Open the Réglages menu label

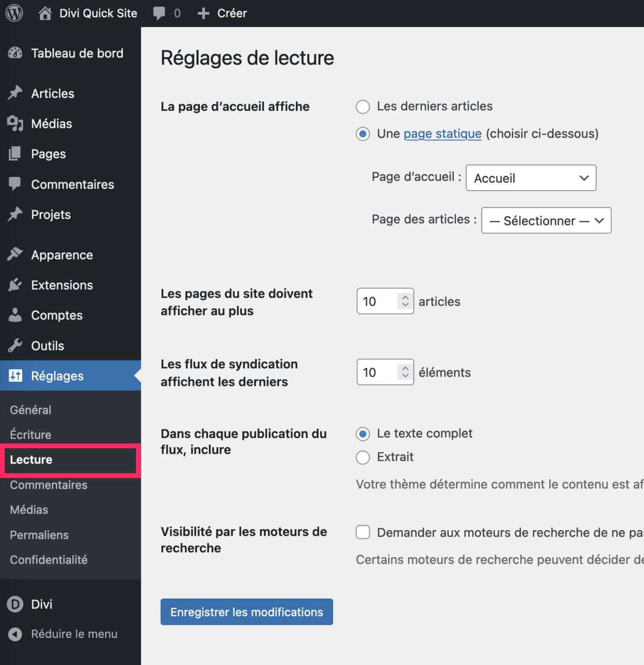coord(58,376)
